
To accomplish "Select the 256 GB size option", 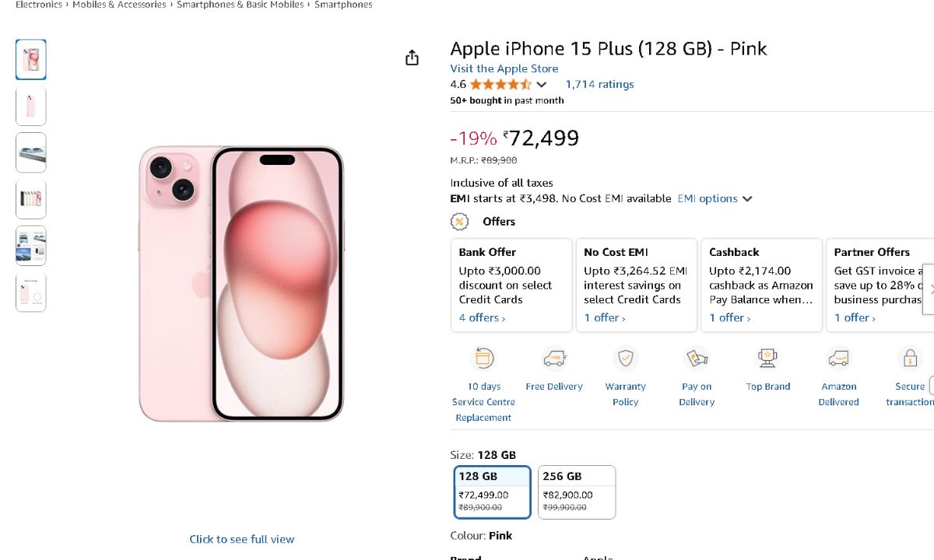I will pos(576,492).
